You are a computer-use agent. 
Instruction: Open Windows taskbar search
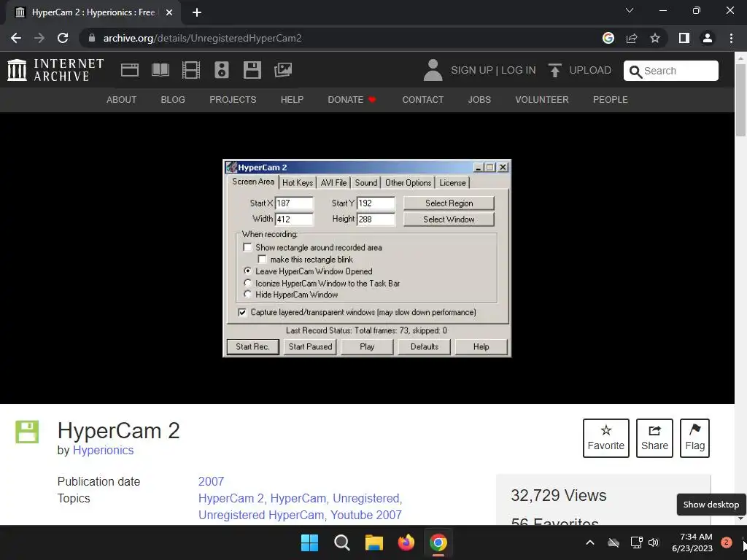[341, 542]
